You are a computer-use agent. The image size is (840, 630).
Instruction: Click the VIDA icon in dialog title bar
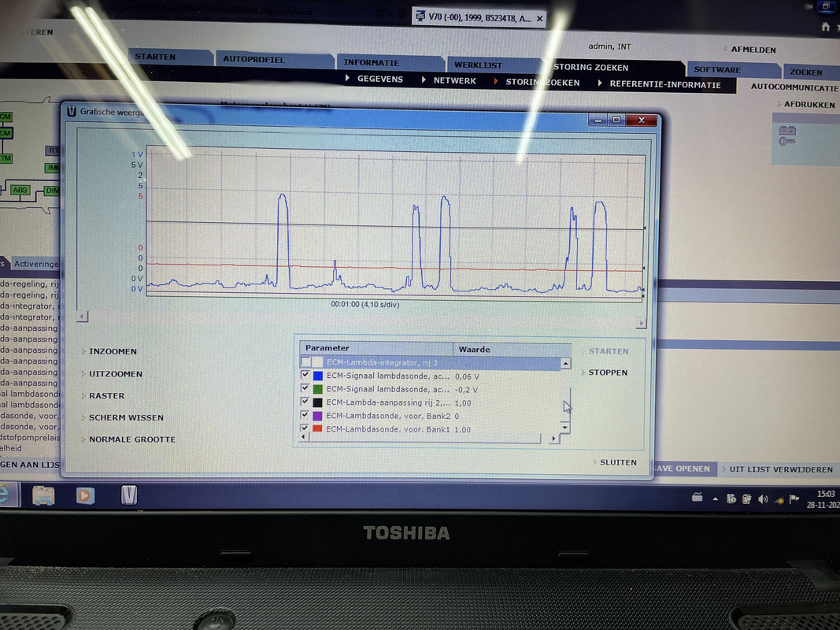click(72, 111)
